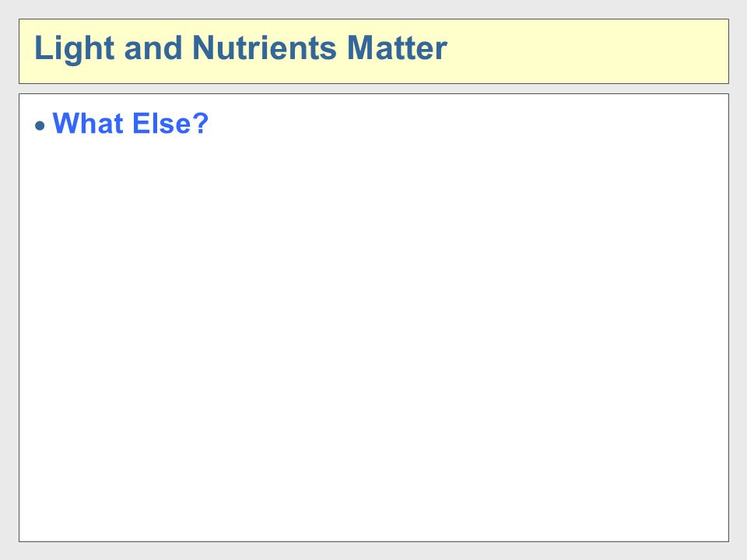
Task: Click the word 'Nutrients' in the heading
Action: tap(265, 47)
